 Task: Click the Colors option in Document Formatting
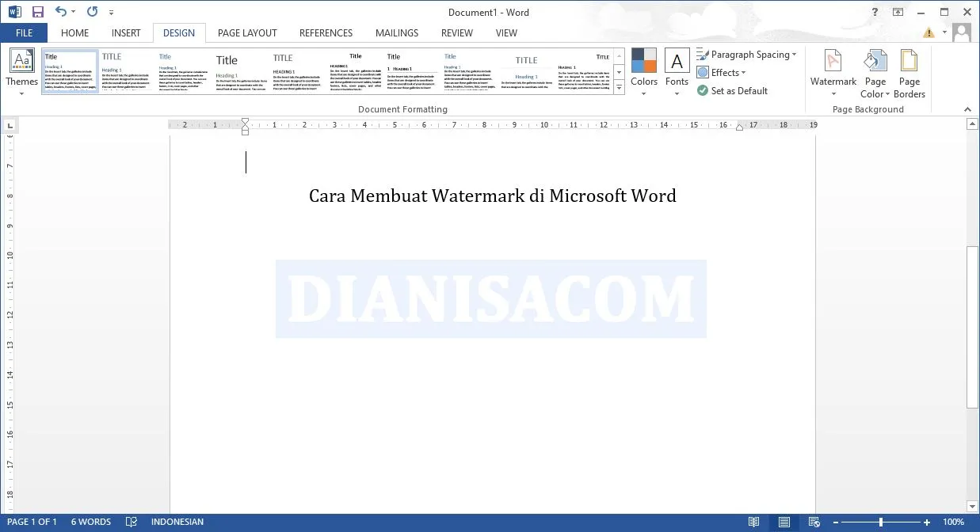pyautogui.click(x=644, y=73)
